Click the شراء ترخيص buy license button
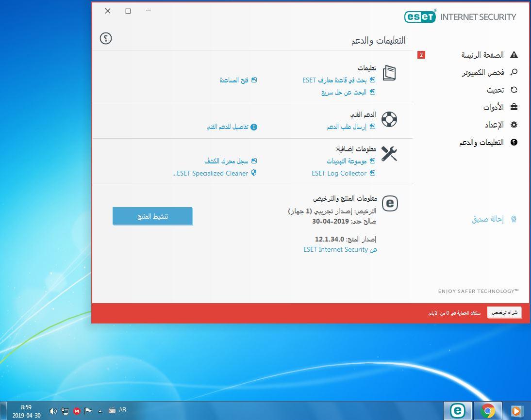The image size is (531, 420). tap(504, 312)
